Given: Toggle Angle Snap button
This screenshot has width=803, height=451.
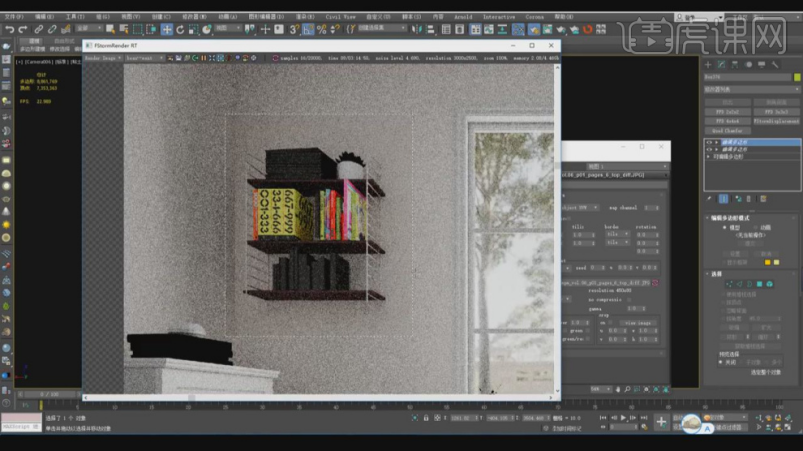Looking at the screenshot, I should point(308,29).
